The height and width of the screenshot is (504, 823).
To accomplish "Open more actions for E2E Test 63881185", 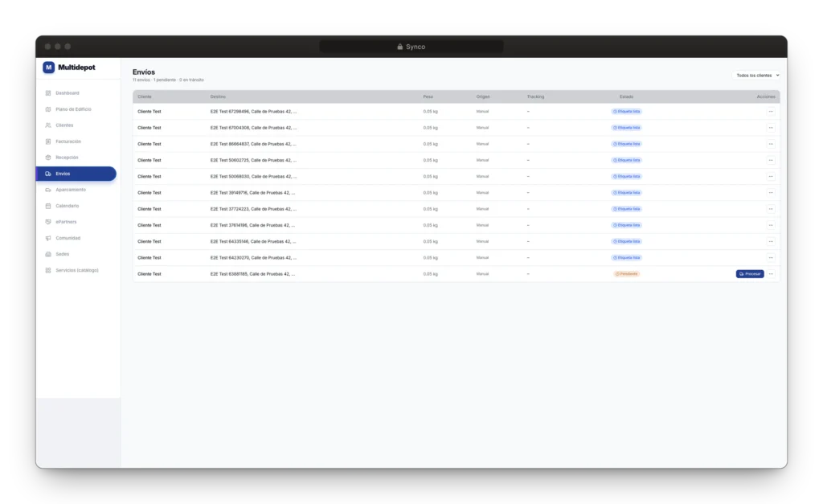I will [x=771, y=274].
